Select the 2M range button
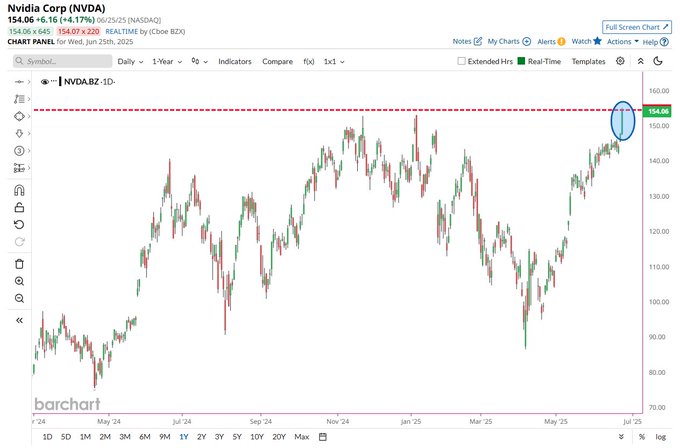This screenshot has height=448, width=680. click(x=105, y=437)
